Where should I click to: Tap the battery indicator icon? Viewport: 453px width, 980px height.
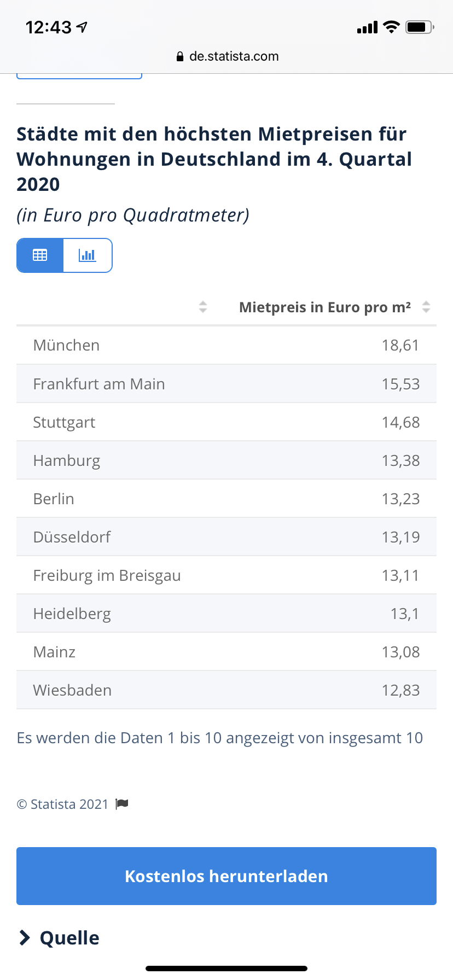(420, 27)
